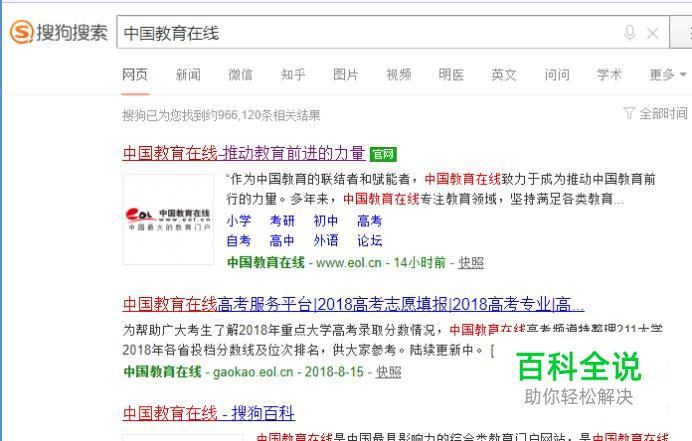The height and width of the screenshot is (441, 692).
Task: Open result 中国教育在线-推动教育前进的力量
Action: pos(244,154)
